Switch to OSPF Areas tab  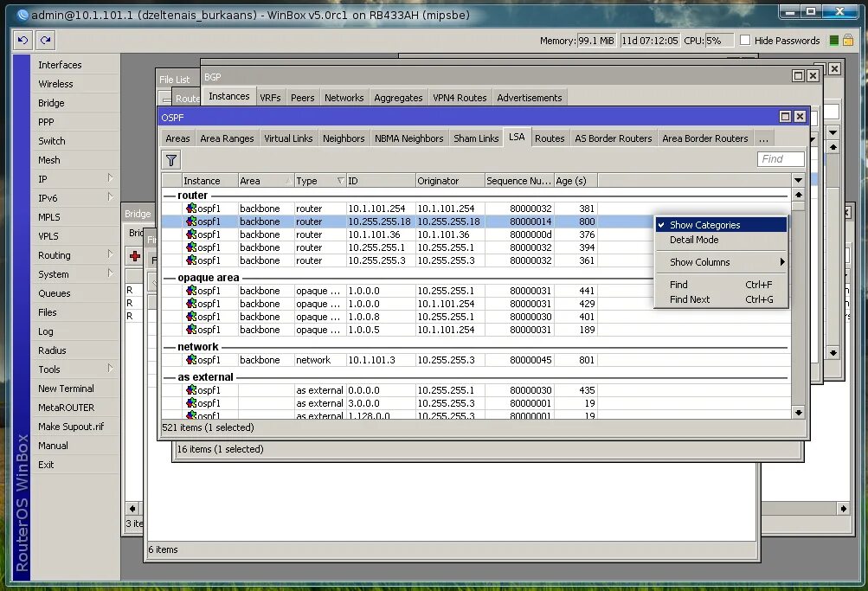pyautogui.click(x=177, y=138)
